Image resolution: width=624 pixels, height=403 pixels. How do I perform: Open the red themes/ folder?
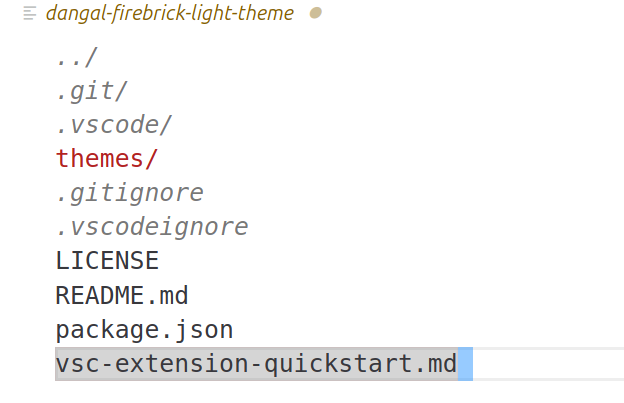107,159
